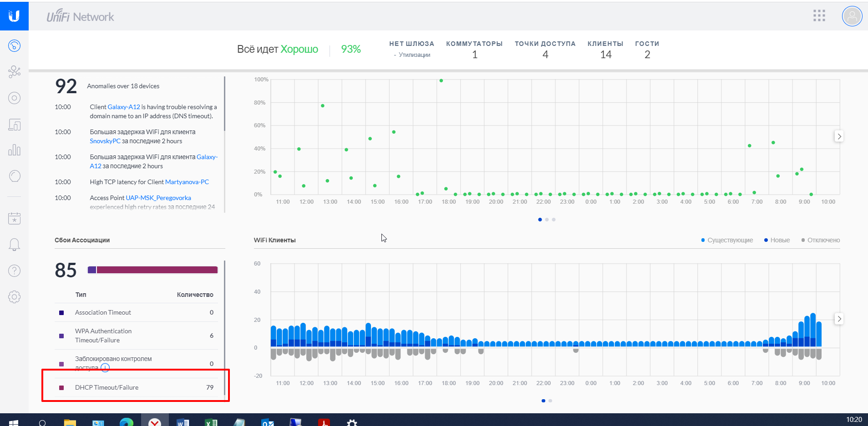Click the Сбои Ассоциации section heading
The width and height of the screenshot is (868, 426).
pos(82,240)
